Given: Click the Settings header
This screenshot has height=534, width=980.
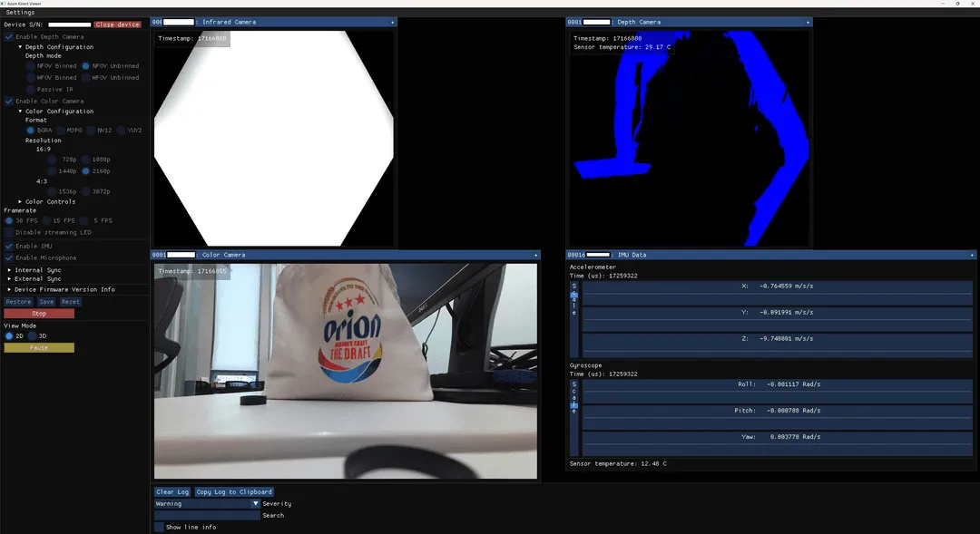Looking at the screenshot, I should click(21, 13).
